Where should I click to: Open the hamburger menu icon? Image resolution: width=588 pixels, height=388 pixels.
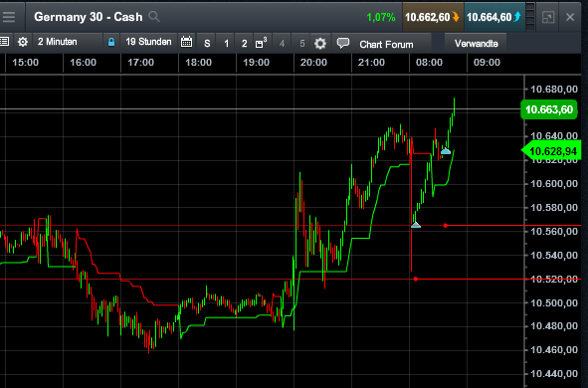coord(8,17)
